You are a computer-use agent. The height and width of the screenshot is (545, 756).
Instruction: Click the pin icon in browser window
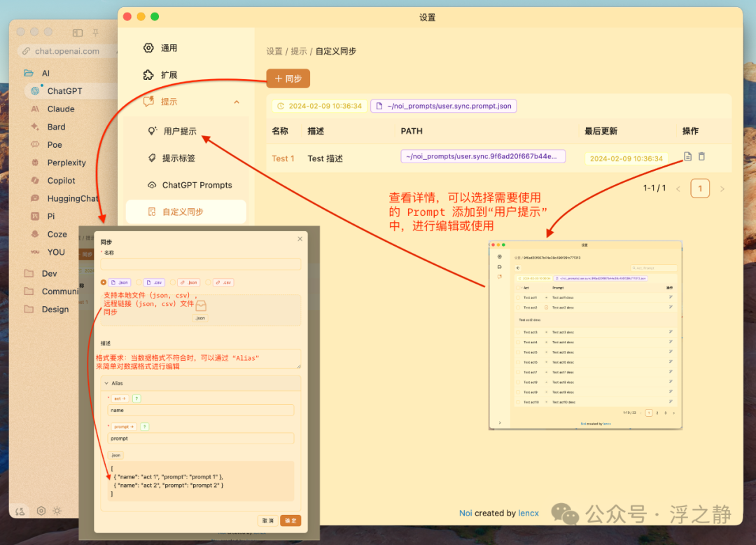[x=95, y=33]
